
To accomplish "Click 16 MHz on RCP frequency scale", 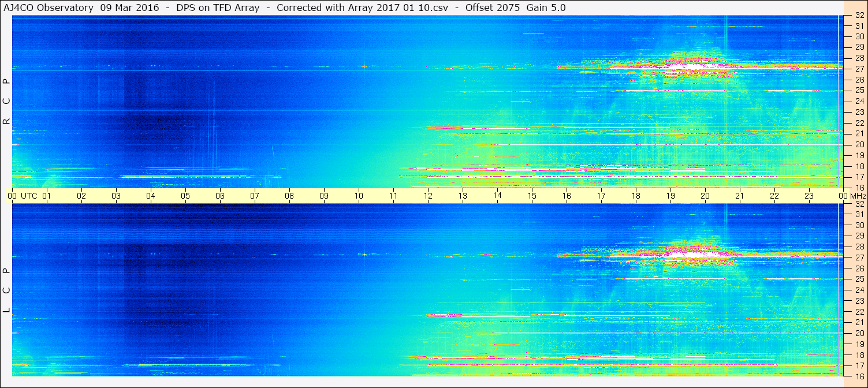I will (859, 187).
